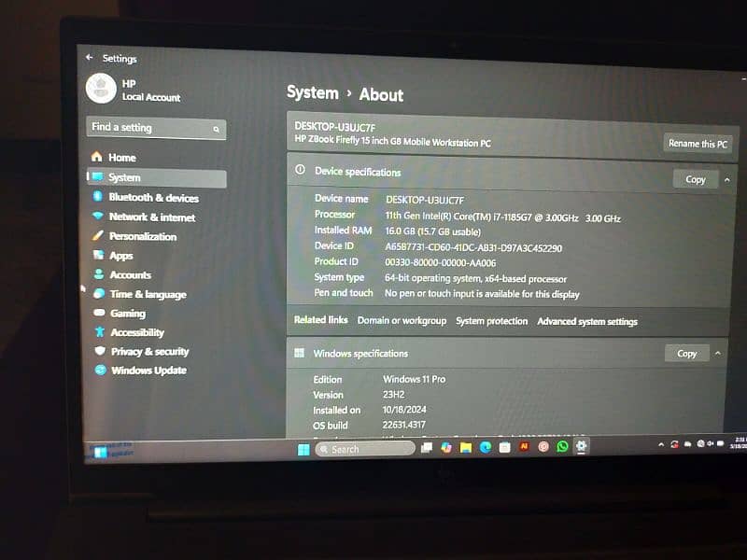Launch Adobe Illustrator from the taskbar
The height and width of the screenshot is (560, 747).
(x=524, y=447)
